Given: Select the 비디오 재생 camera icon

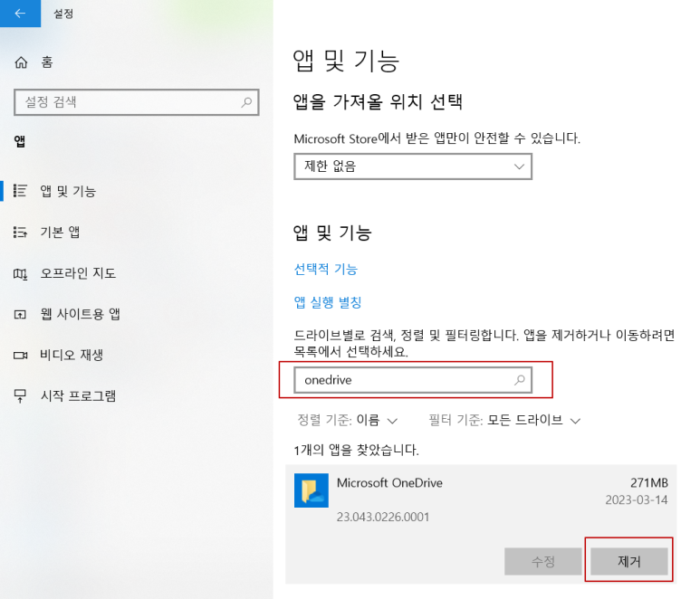Looking at the screenshot, I should coord(20,355).
